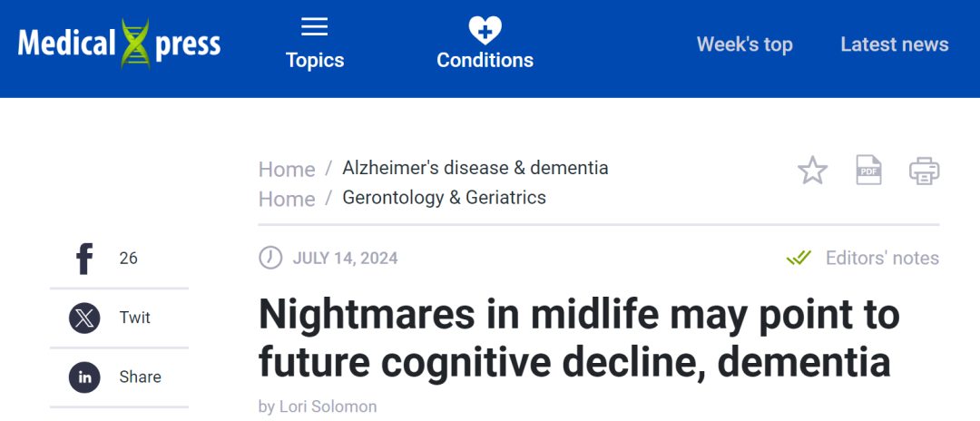The height and width of the screenshot is (421, 980).
Task: Open Gerontology & Geriatrics breadcrumb
Action: click(444, 198)
